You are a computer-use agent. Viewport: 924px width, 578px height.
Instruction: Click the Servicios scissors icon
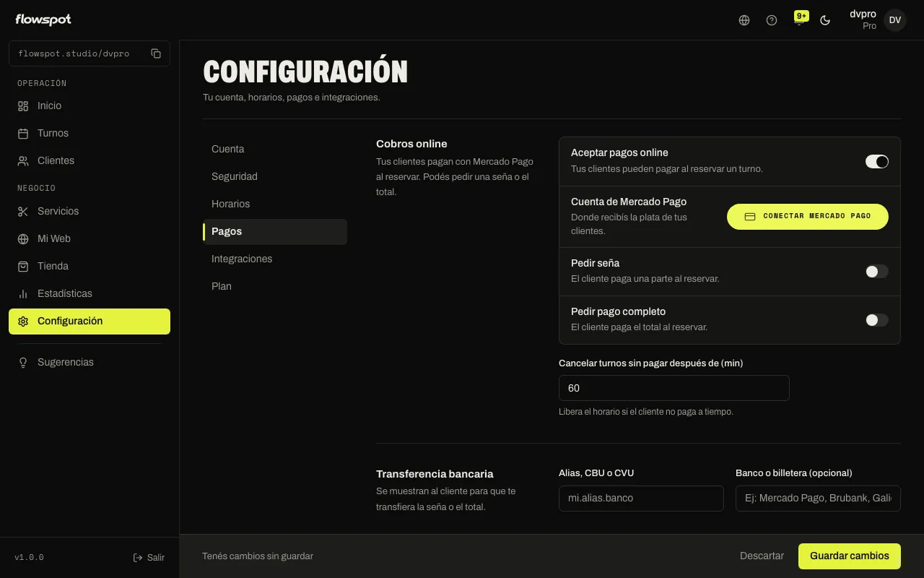[x=23, y=211]
